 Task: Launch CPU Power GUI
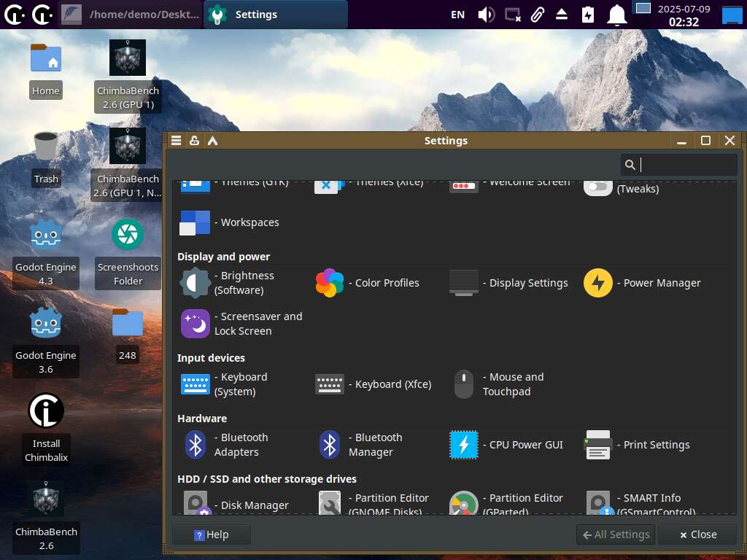pos(506,445)
